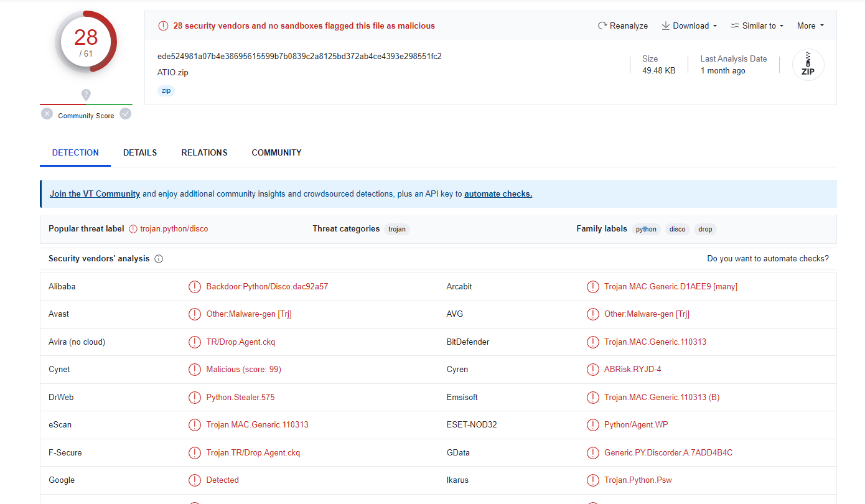The height and width of the screenshot is (504, 865).
Task: Click the detection score circle 28/61
Action: [x=86, y=42]
